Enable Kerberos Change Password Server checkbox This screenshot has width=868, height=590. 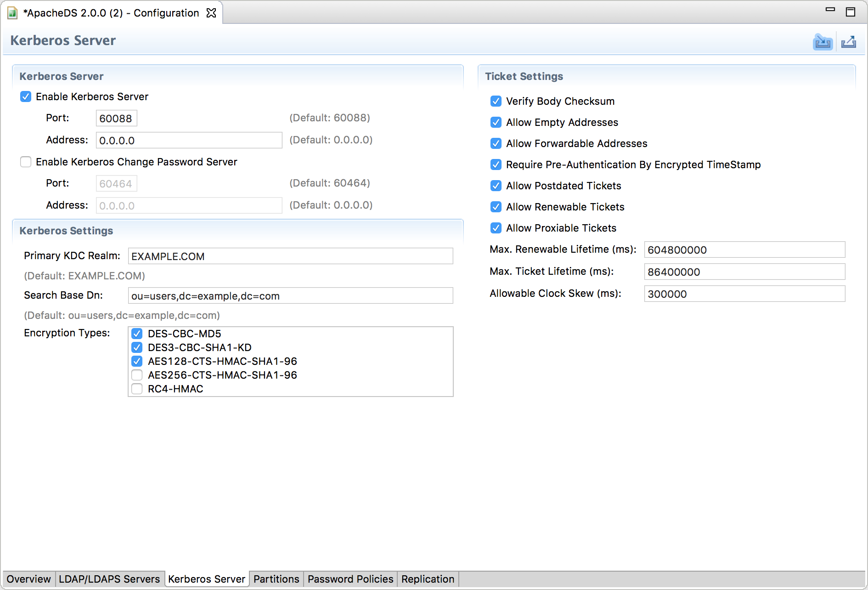coord(26,162)
